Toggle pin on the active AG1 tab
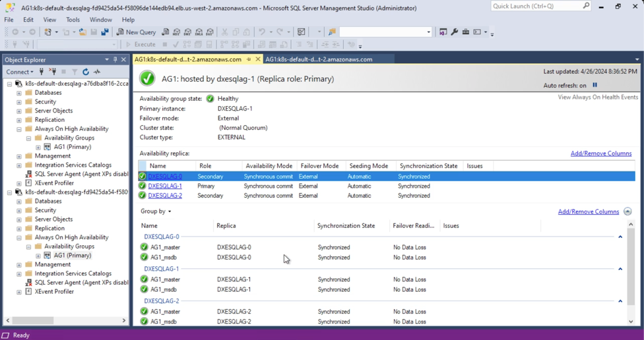 click(x=249, y=59)
